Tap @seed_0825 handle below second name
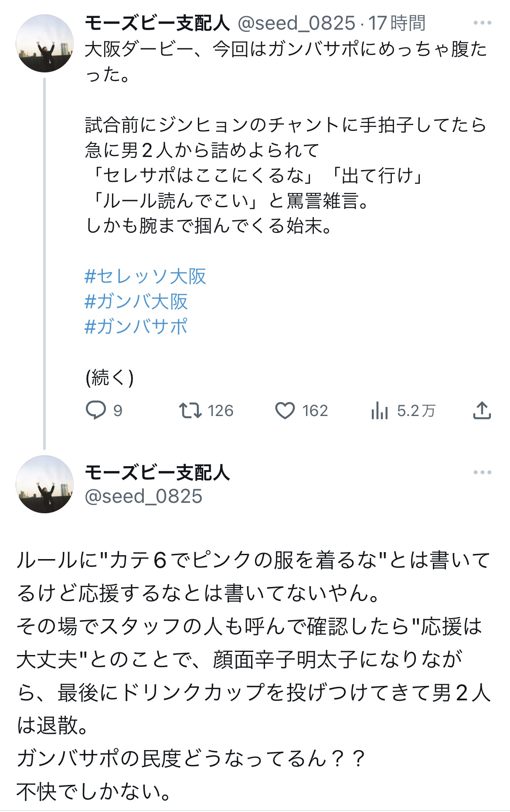The width and height of the screenshot is (510, 812). click(143, 496)
